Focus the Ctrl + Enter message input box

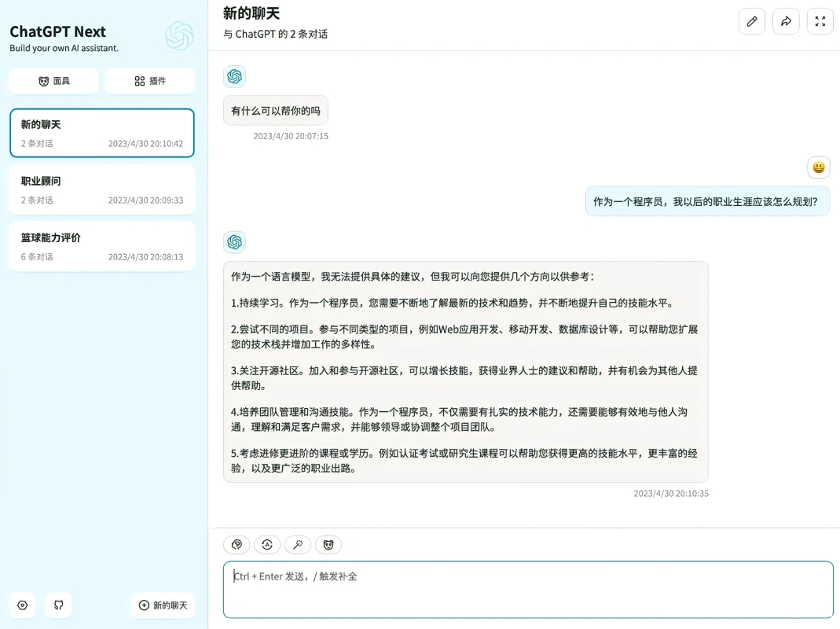[528, 590]
